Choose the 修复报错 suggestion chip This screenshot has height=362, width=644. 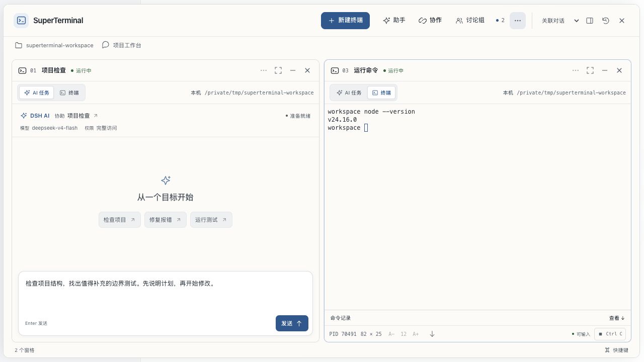(166, 220)
